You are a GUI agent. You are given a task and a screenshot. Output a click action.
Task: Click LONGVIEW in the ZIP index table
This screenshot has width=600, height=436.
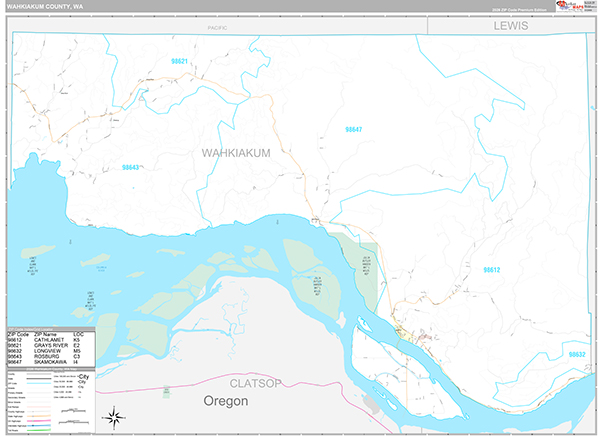pos(47,351)
